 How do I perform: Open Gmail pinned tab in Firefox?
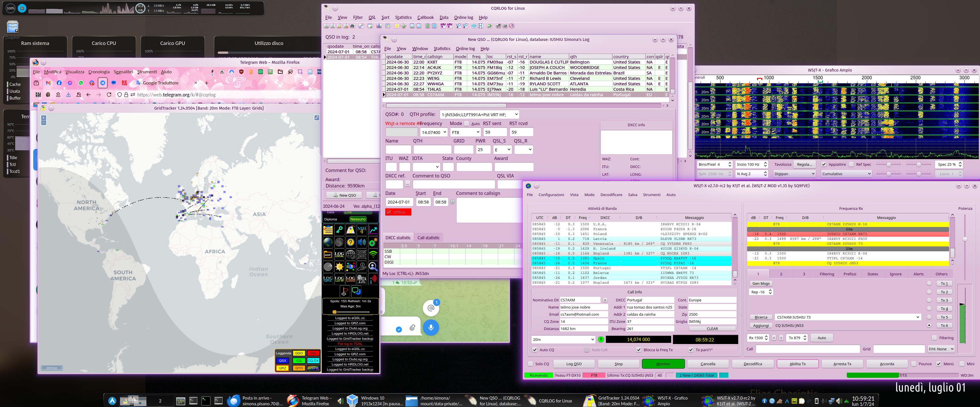48,83
